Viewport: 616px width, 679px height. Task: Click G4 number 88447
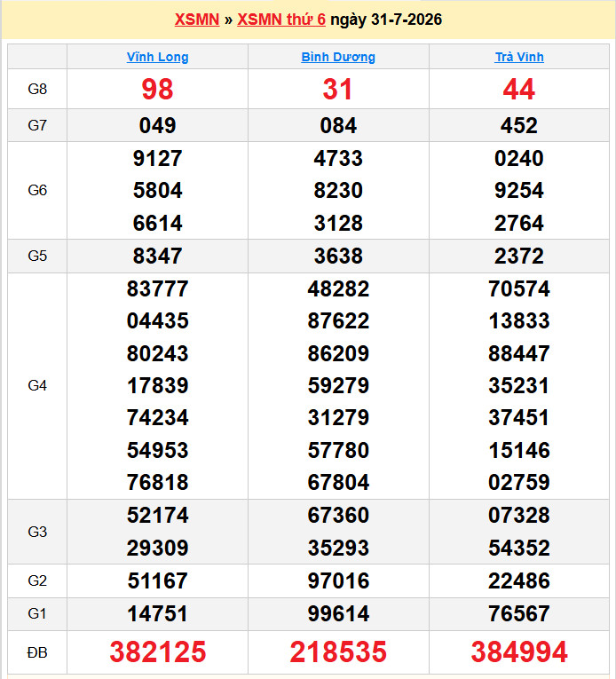tap(519, 353)
